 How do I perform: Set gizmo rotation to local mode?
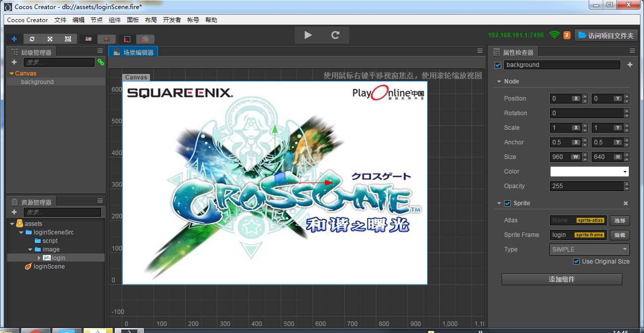point(127,39)
